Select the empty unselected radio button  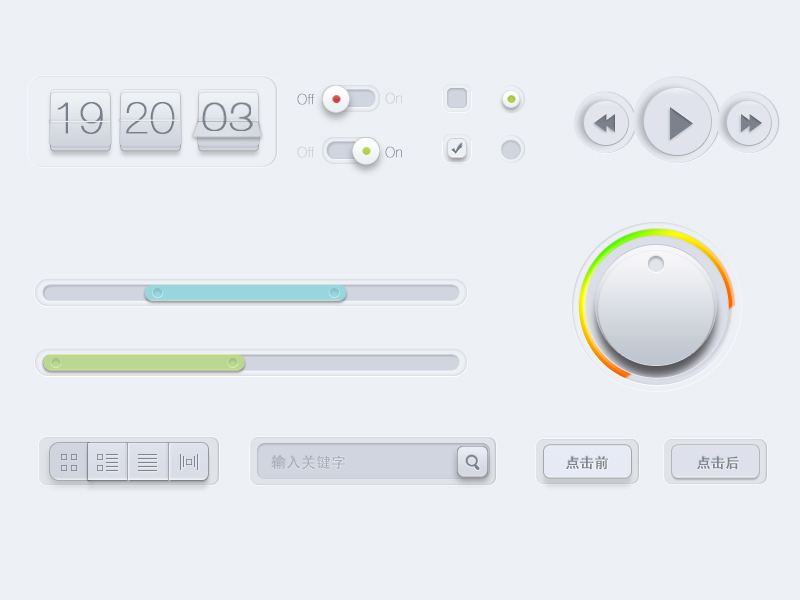point(511,149)
